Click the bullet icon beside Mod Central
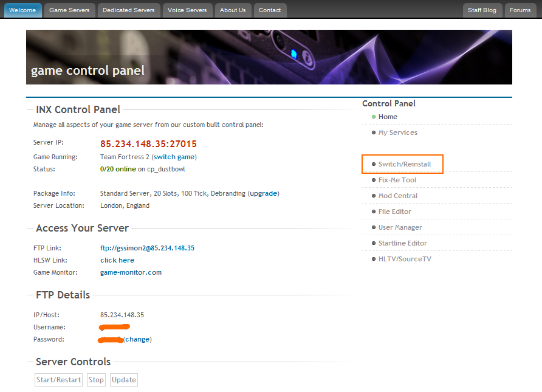542x392 pixels. (x=374, y=196)
